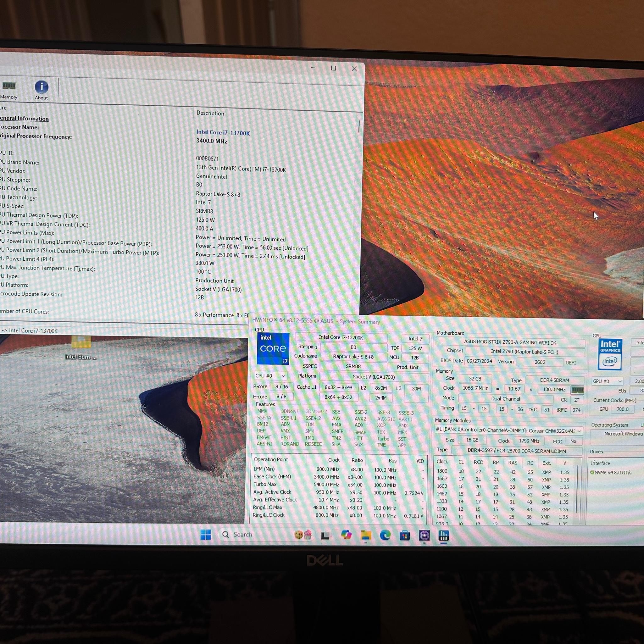The width and height of the screenshot is (644, 644).
Task: Launch Copilot from the taskbar
Action: pos(346,535)
